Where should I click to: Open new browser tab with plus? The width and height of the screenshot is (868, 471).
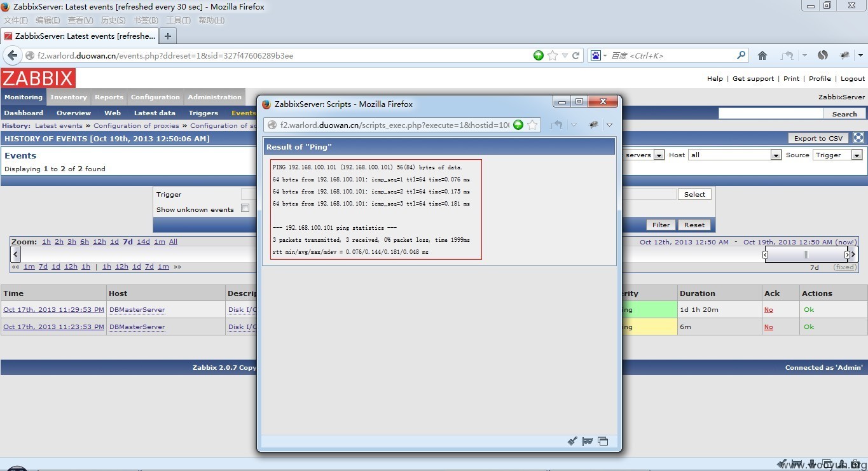coord(168,36)
